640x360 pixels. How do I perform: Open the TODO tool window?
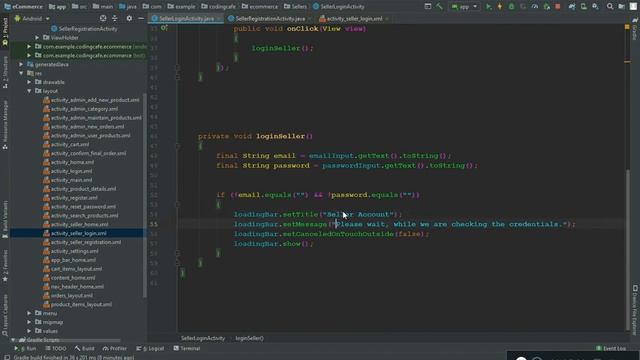(x=56, y=348)
